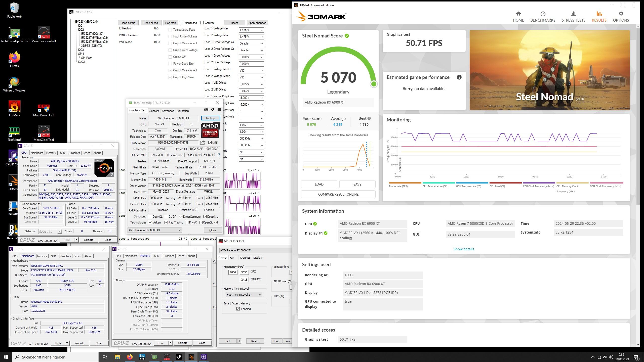Open MoreClockTool-alt desktop shortcut

44,35
